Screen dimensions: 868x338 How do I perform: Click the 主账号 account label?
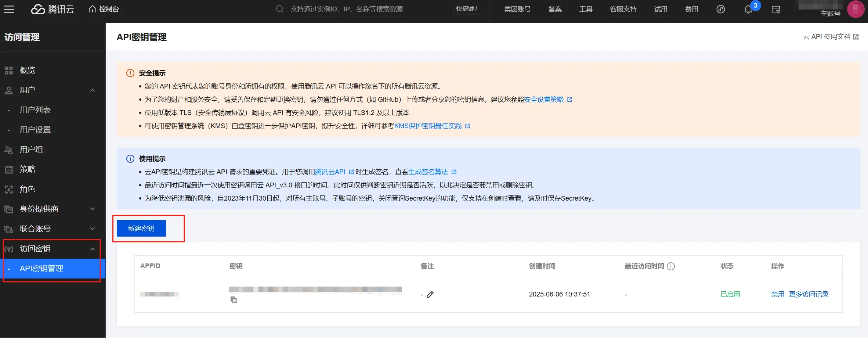click(831, 14)
